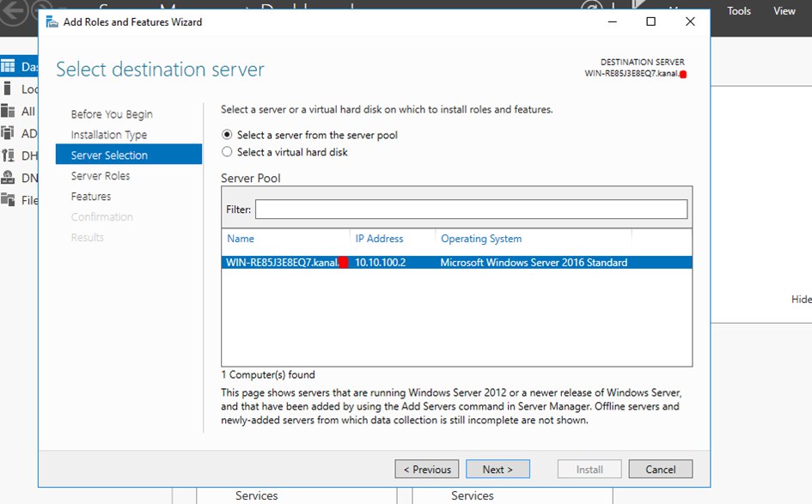Choose 'Select a server from the server pool'
The image size is (812, 504).
pyautogui.click(x=227, y=135)
